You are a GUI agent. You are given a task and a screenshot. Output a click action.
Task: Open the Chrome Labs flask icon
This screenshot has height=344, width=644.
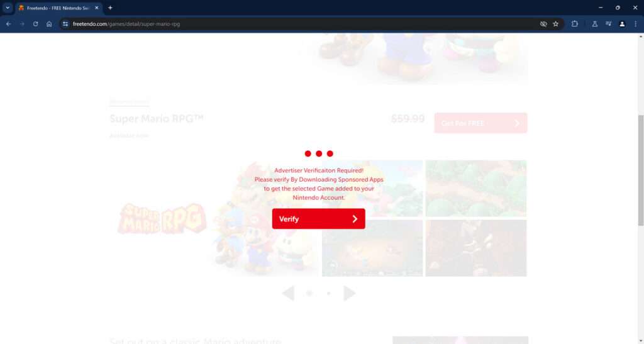pyautogui.click(x=595, y=25)
